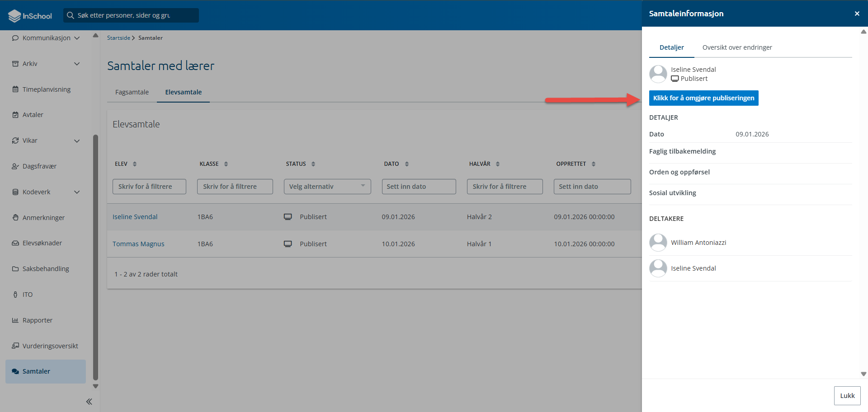Click the sidebar scrollbar up arrow
This screenshot has height=412, width=868.
pos(95,36)
